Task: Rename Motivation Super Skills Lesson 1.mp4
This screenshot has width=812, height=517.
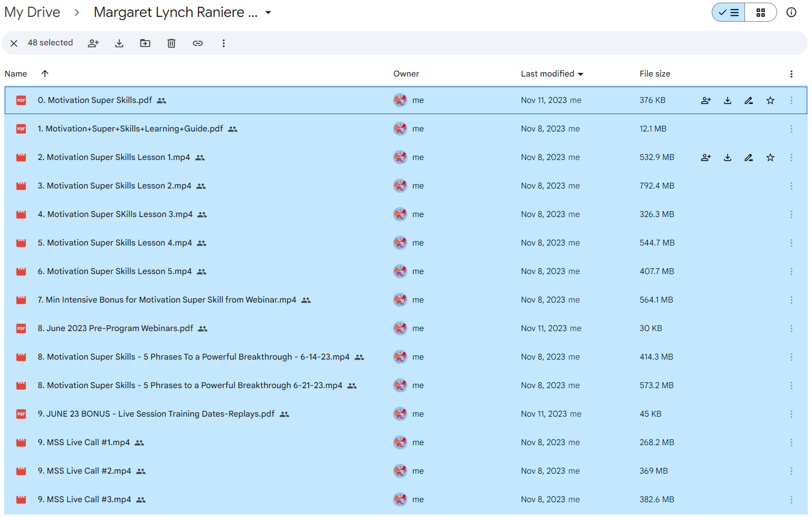Action: 749,157
